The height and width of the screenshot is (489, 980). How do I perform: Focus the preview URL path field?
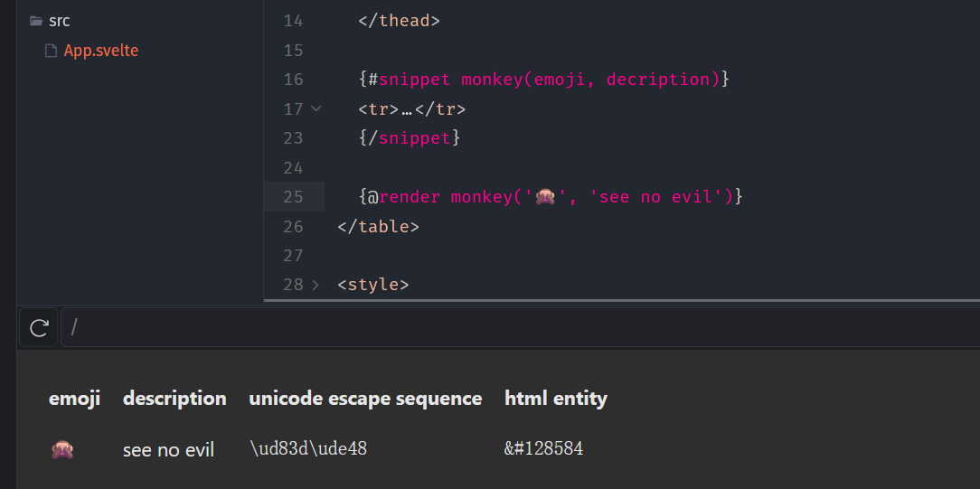[x=515, y=327]
